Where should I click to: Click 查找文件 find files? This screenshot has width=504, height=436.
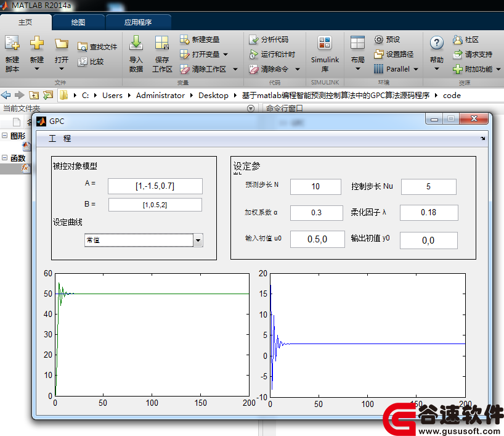97,47
